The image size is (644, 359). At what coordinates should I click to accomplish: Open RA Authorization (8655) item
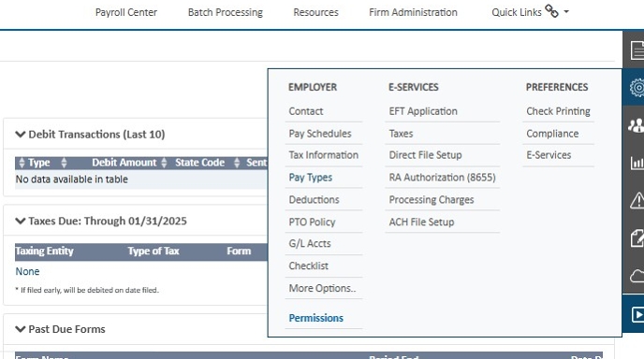click(443, 178)
